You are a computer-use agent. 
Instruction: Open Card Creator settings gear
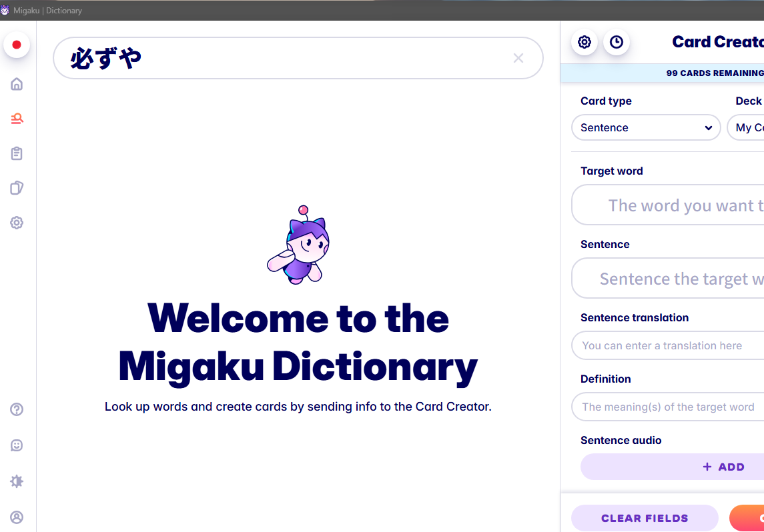pos(585,42)
